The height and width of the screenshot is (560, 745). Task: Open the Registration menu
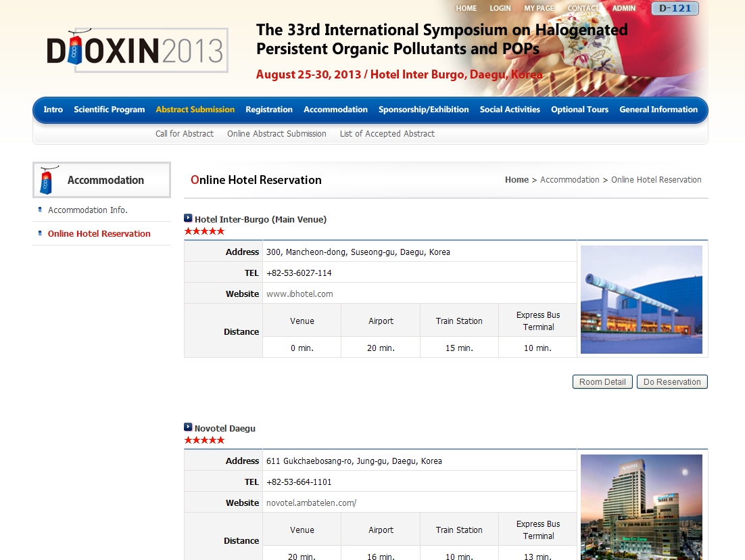[x=269, y=110]
